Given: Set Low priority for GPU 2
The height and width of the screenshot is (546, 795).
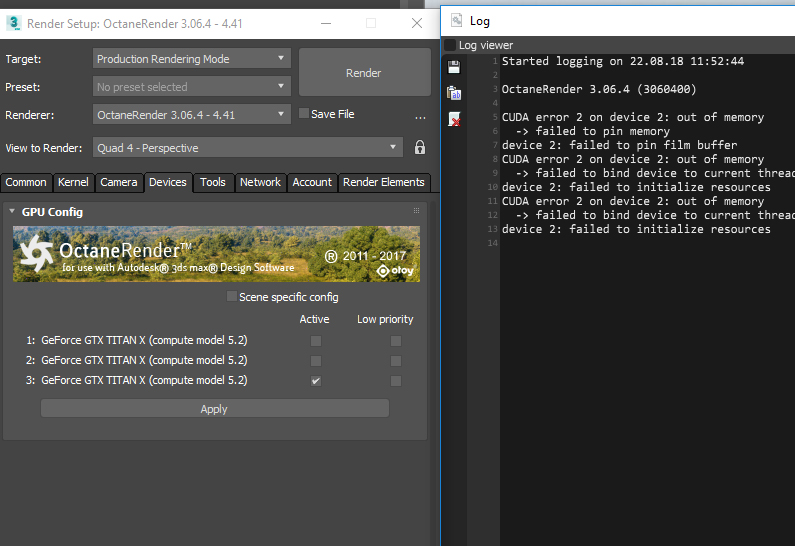Looking at the screenshot, I should click(x=396, y=361).
